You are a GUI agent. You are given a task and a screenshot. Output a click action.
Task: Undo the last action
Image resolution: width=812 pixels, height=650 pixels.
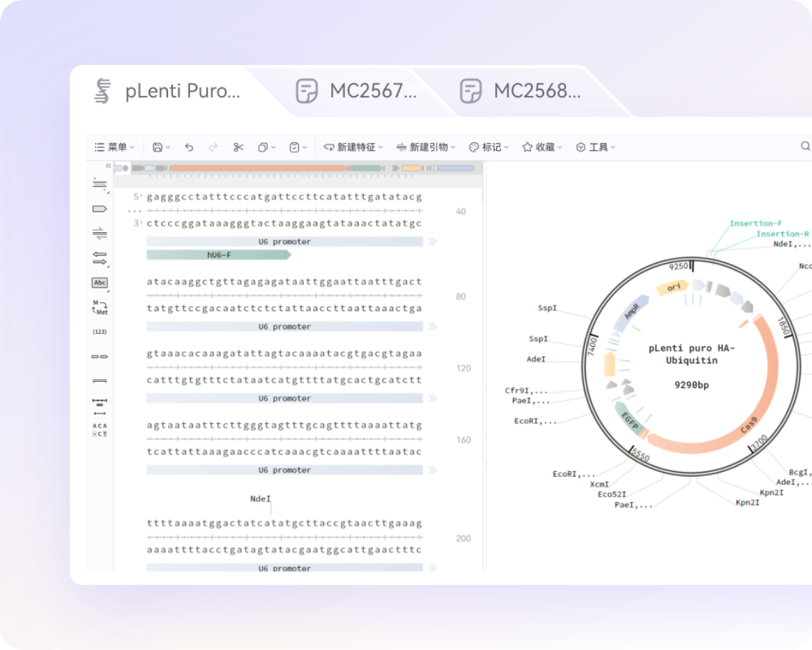tap(189, 147)
